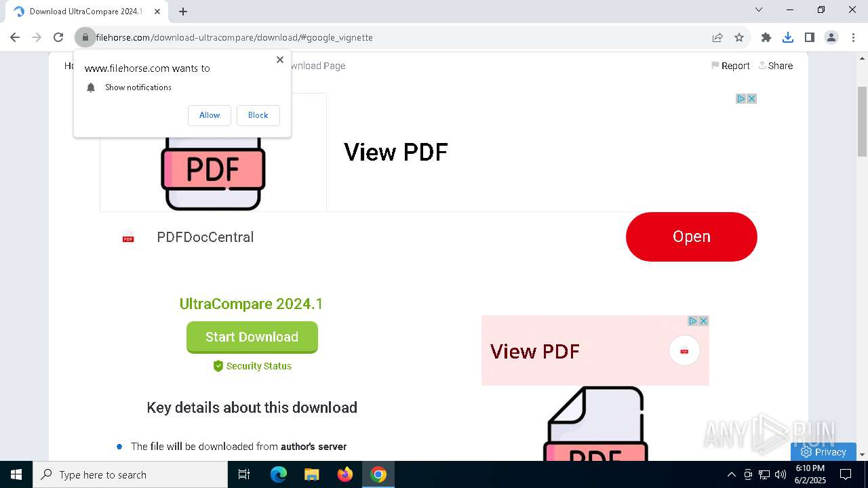
Task: Open AdChoices info on top ad
Action: (741, 99)
